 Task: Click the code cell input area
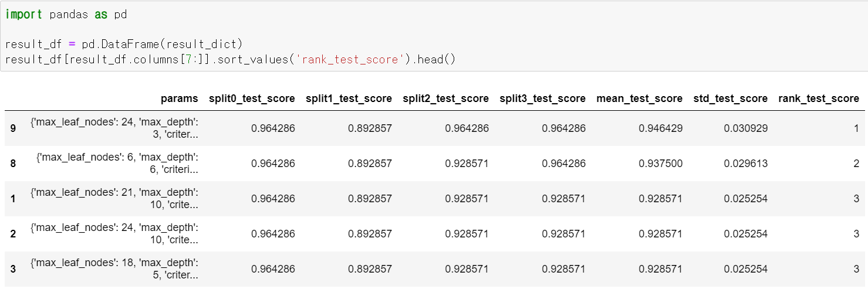pyautogui.click(x=434, y=36)
